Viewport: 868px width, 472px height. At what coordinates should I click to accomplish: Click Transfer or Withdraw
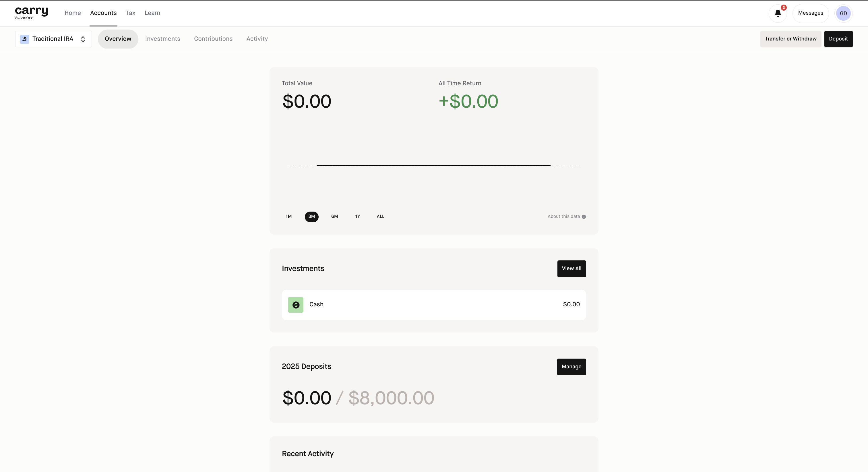tap(790, 39)
